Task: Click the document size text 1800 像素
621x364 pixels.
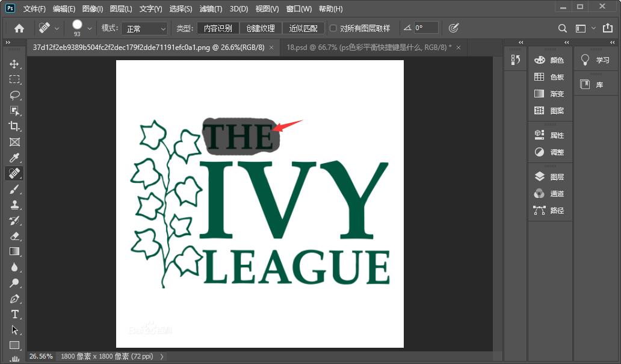Action: [x=107, y=356]
